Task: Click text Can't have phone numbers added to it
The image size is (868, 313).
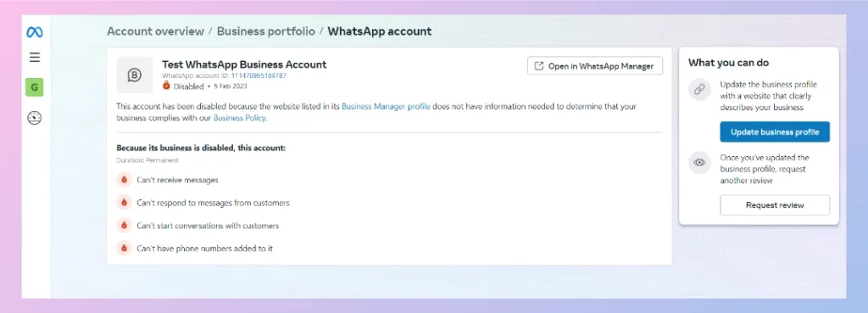Action: 205,249
